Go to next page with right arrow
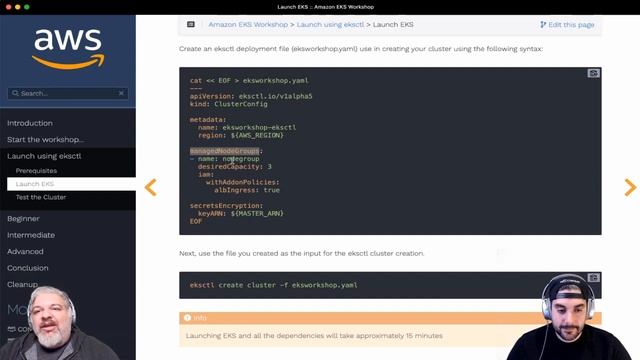The image size is (640, 360). [630, 187]
